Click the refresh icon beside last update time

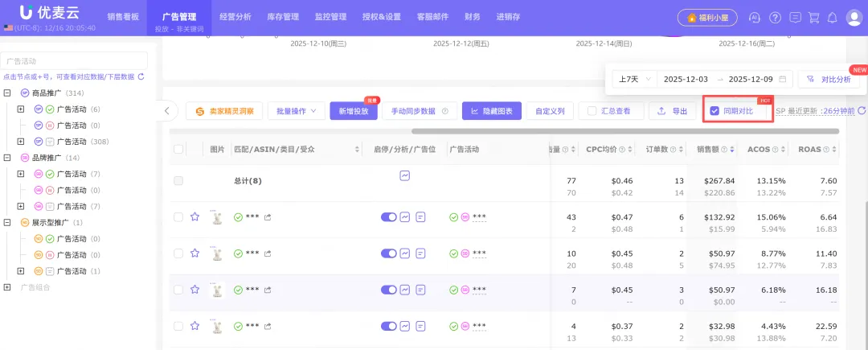(x=862, y=111)
